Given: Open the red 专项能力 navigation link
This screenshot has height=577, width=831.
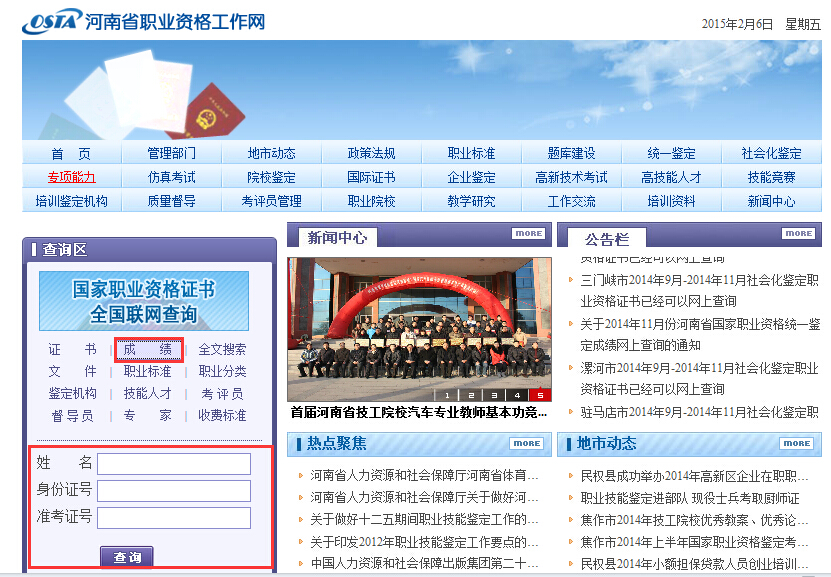Looking at the screenshot, I should [71, 177].
